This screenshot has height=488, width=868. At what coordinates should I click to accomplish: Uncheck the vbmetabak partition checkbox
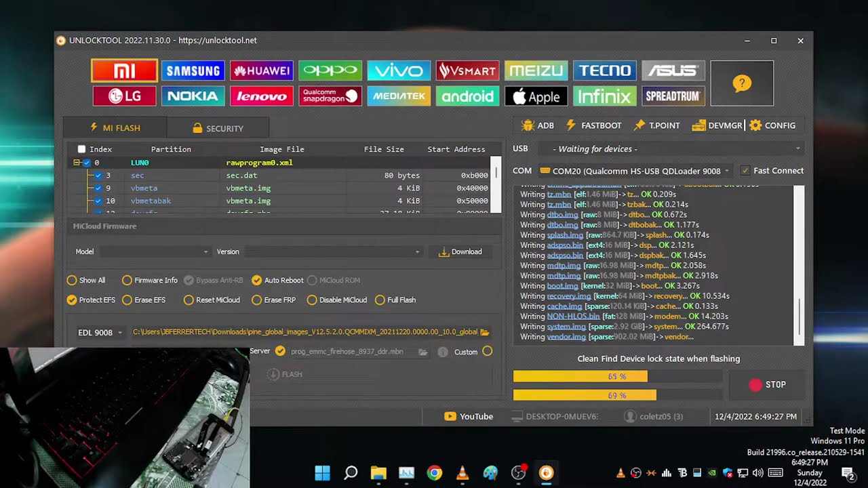coord(98,201)
